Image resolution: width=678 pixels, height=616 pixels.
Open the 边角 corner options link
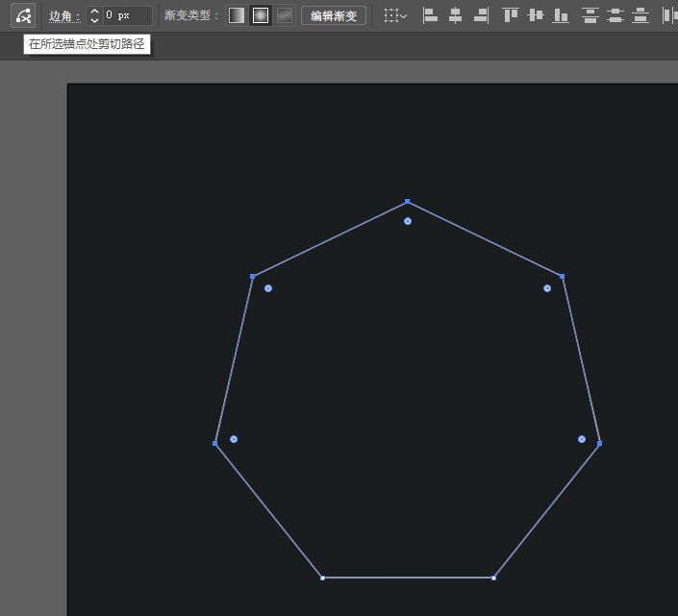[x=64, y=16]
